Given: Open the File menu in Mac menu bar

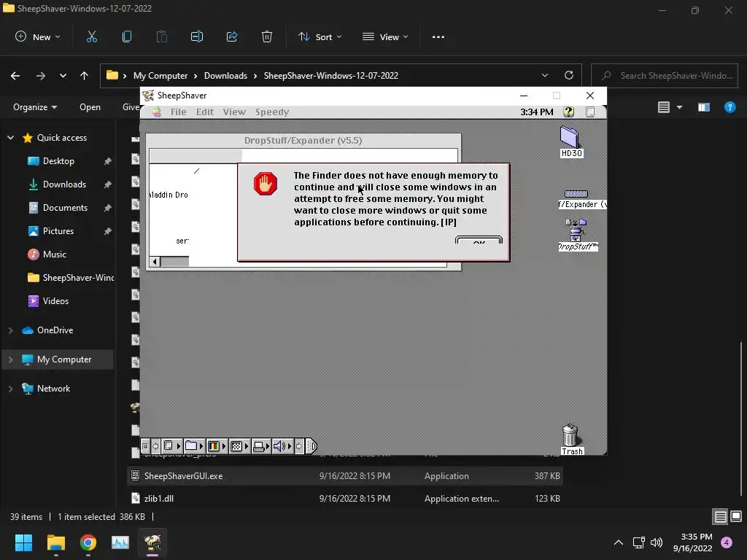Looking at the screenshot, I should pyautogui.click(x=178, y=112).
